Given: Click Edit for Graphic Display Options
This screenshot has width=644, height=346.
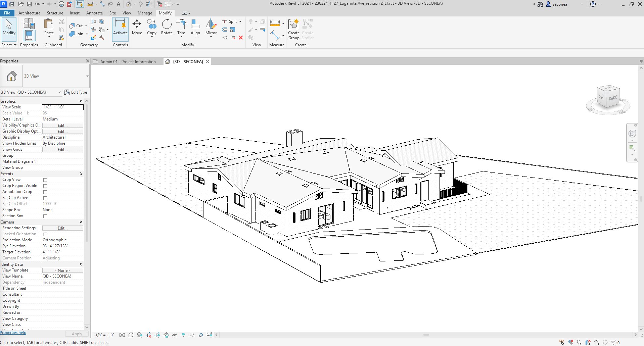Looking at the screenshot, I should click(x=62, y=131).
